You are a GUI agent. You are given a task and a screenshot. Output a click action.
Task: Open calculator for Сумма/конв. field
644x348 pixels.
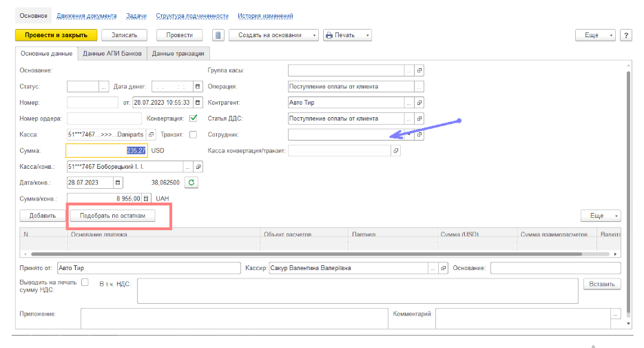coord(145,198)
